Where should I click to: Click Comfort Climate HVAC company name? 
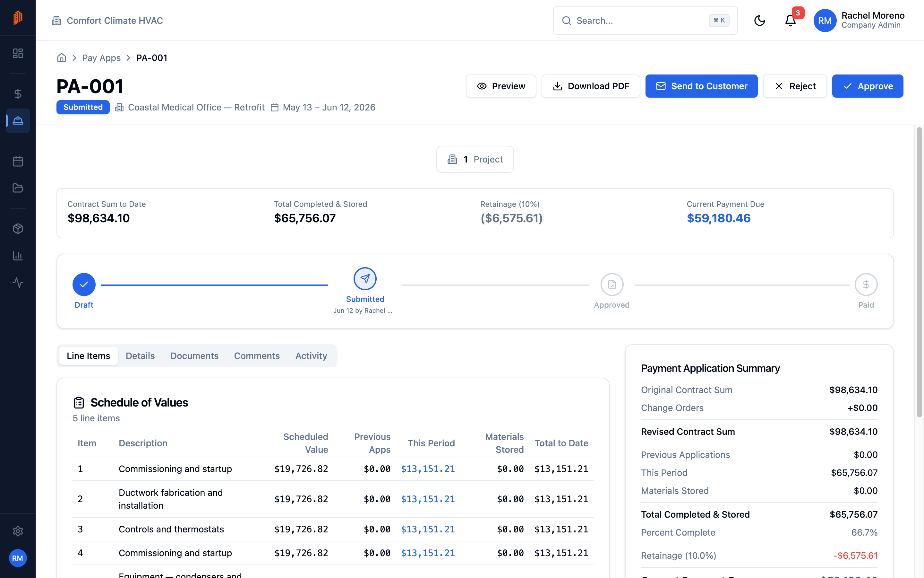pos(115,21)
